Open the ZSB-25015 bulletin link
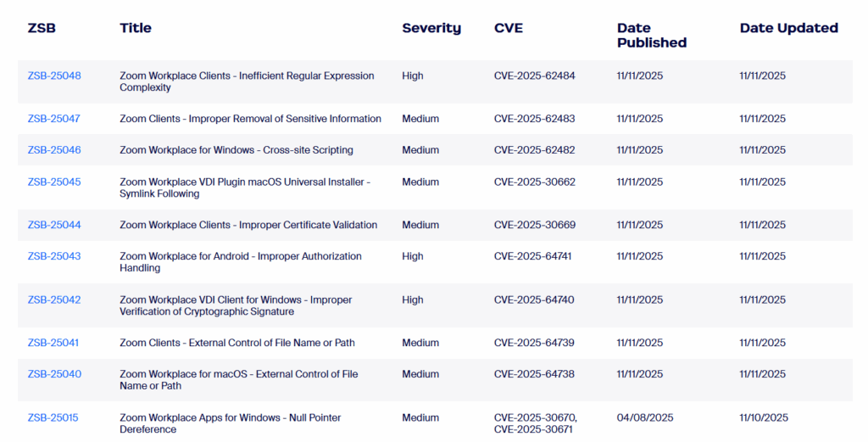Viewport: 868px width, 442px height. 53,417
